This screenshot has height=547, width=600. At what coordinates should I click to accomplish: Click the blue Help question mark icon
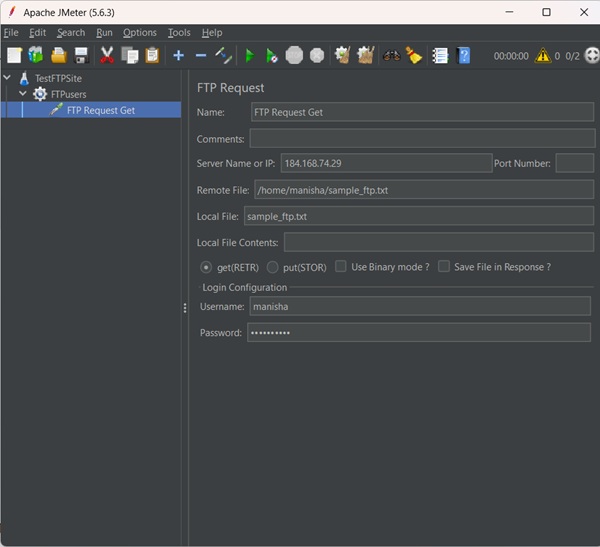pos(463,56)
